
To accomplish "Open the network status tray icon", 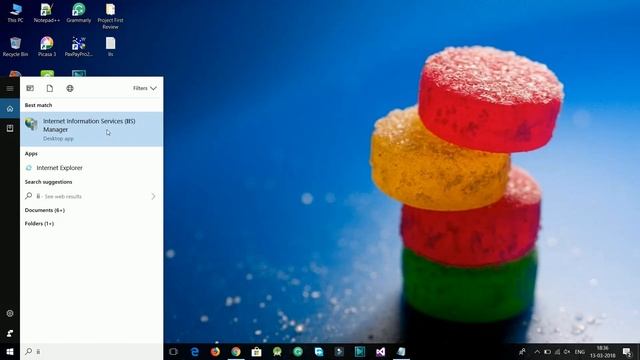I will [557, 351].
